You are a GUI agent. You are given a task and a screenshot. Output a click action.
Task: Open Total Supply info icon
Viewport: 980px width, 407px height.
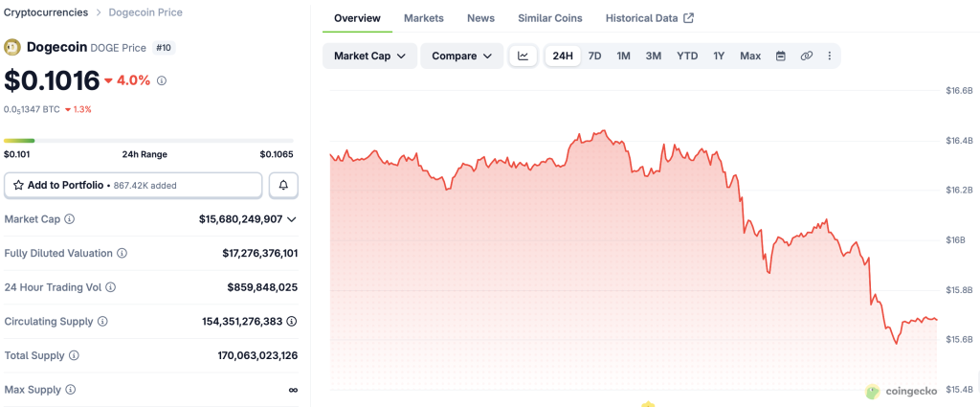click(74, 355)
